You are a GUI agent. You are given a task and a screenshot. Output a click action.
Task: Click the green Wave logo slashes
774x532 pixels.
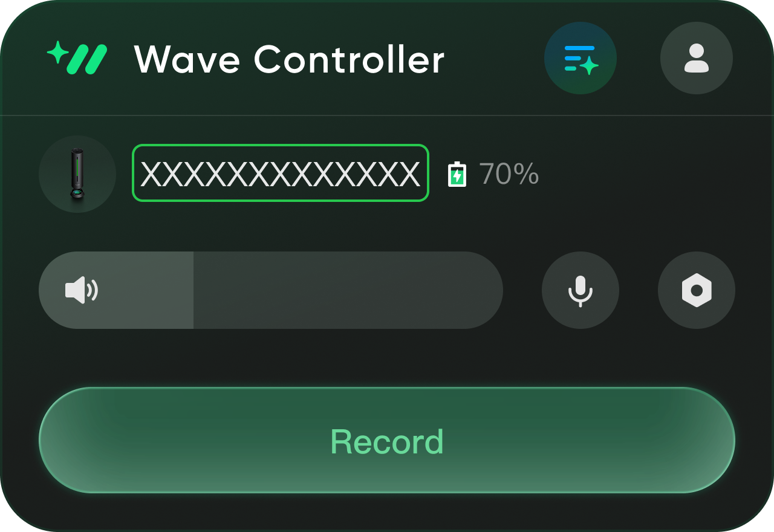pos(87,59)
